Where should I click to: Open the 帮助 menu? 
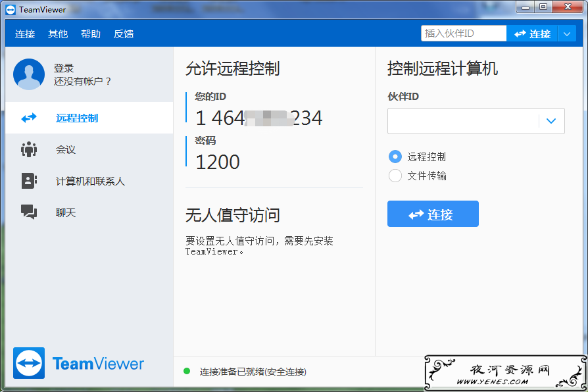point(91,34)
